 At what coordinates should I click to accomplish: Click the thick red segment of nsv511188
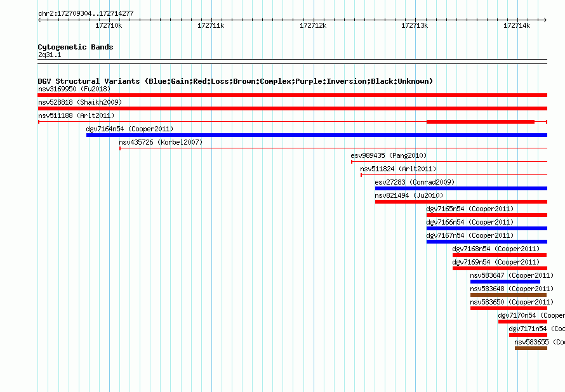(481, 122)
